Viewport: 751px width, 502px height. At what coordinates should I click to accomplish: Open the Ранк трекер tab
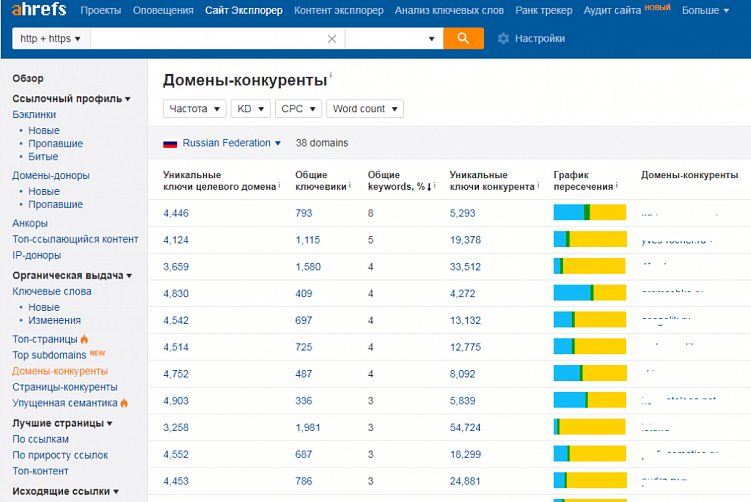pyautogui.click(x=544, y=10)
